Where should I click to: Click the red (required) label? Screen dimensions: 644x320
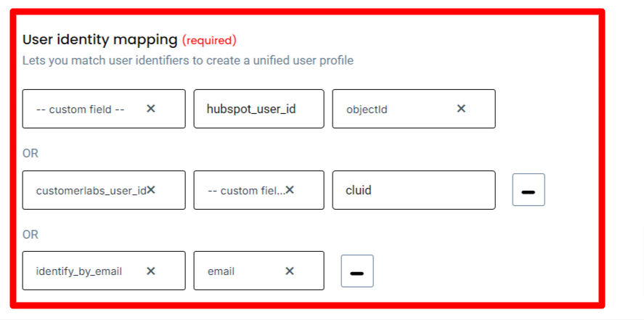coord(209,40)
